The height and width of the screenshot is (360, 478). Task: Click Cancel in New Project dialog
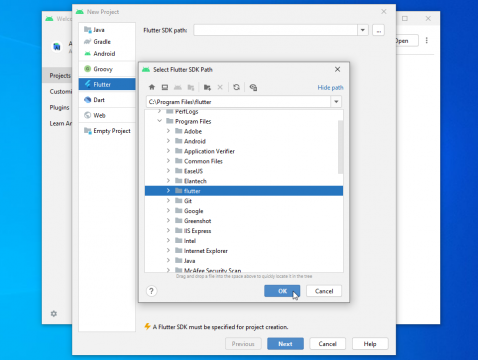[327, 344]
